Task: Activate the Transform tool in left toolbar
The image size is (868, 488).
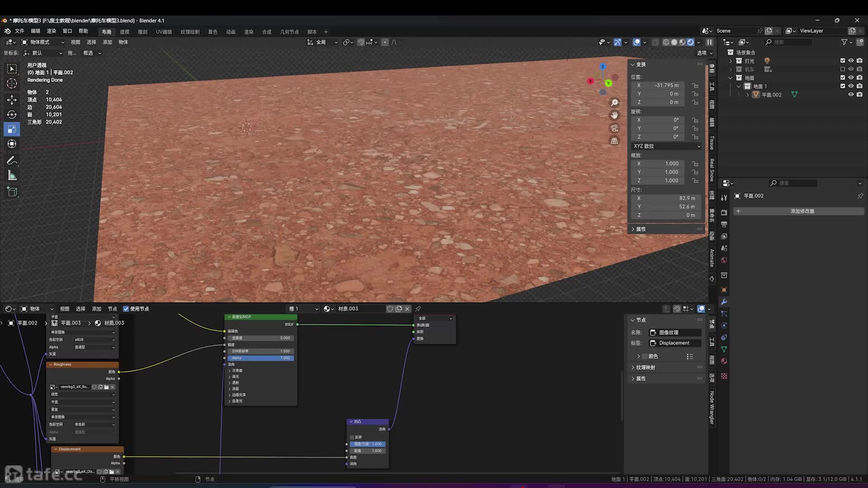Action: tap(12, 144)
